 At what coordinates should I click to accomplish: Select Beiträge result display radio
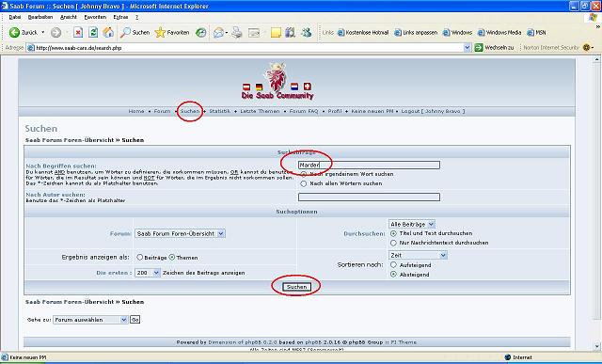pos(140,258)
